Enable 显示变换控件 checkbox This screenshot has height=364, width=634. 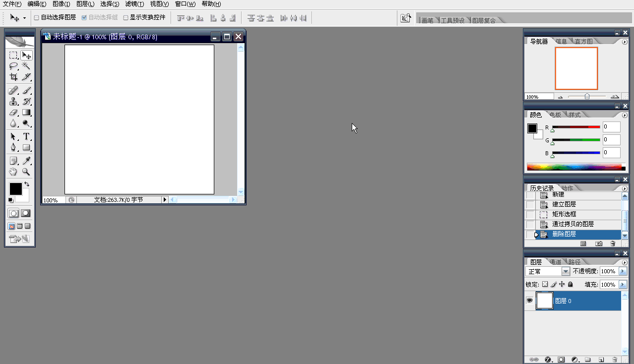coord(126,17)
